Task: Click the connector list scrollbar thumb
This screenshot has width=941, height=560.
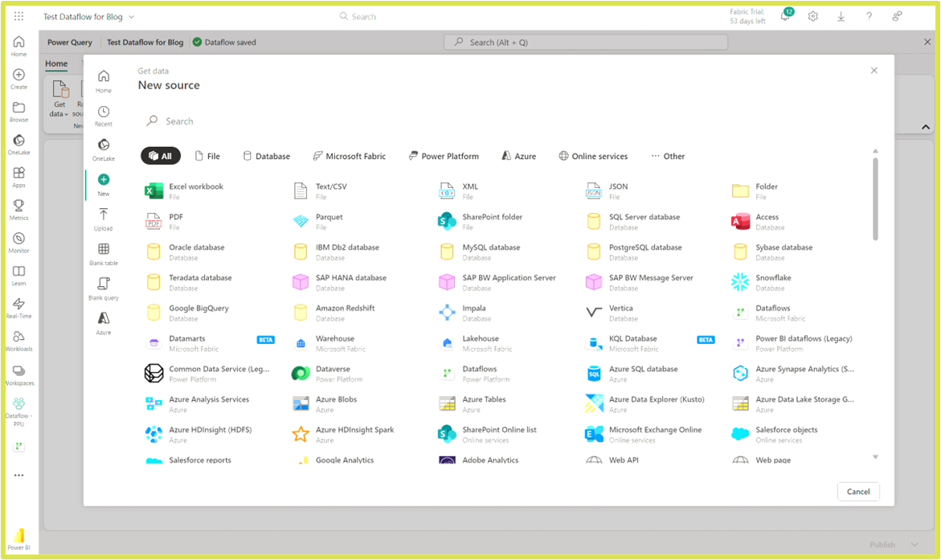Action: (875, 199)
